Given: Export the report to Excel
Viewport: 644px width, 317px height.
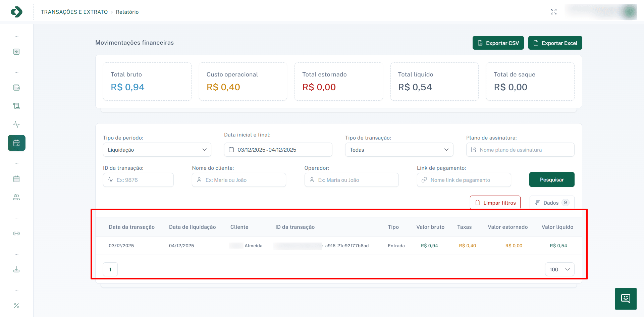Looking at the screenshot, I should pos(555,43).
